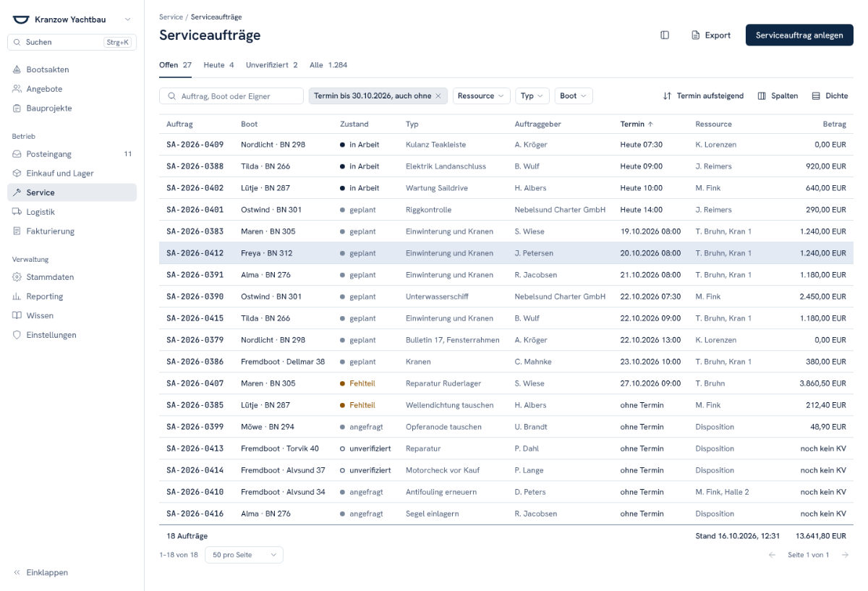The width and height of the screenshot is (868, 591).
Task: Open the Boot filter dropdown
Action: [574, 96]
